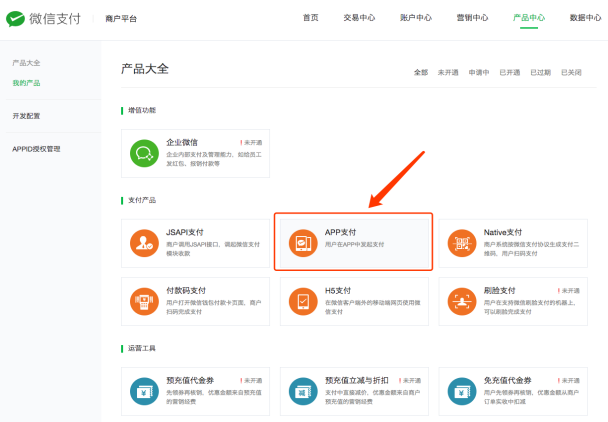The width and height of the screenshot is (608, 422).
Task: Open the 预充值立减与折扣 product title
Action: pos(356,380)
